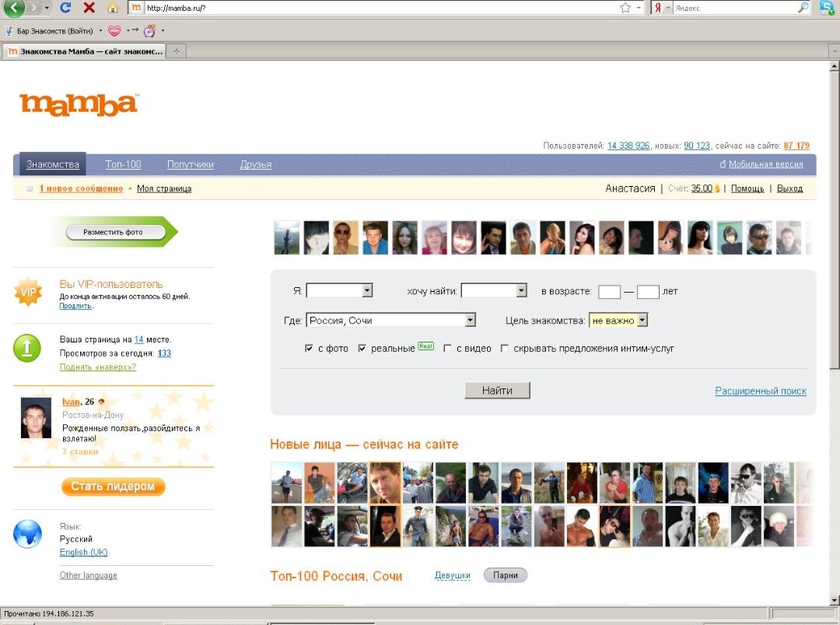Expand Бар Знакомств toolbar dropdown arrow
The width and height of the screenshot is (840, 625).
coord(100,30)
